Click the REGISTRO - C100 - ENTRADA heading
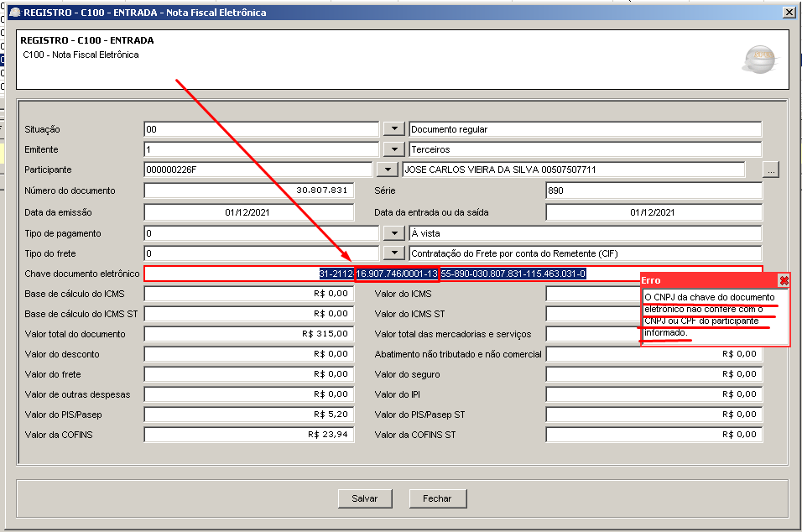Image resolution: width=802 pixels, height=532 pixels. point(87,40)
